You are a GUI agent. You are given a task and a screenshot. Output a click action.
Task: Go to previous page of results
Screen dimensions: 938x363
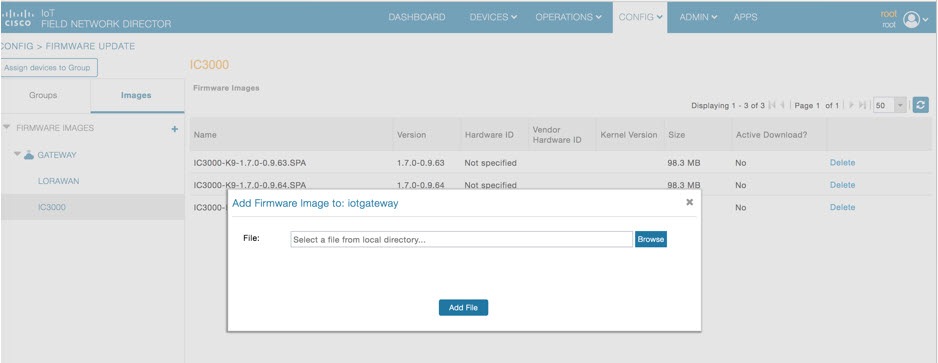(x=782, y=105)
